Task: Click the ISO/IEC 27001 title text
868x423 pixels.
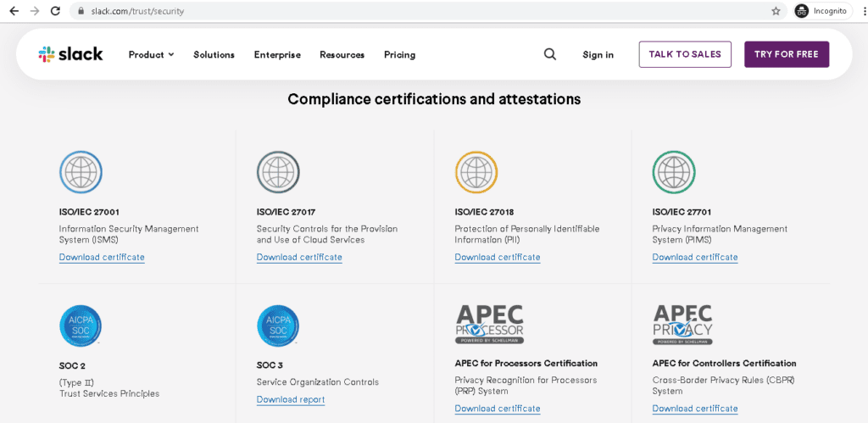Action: point(89,212)
